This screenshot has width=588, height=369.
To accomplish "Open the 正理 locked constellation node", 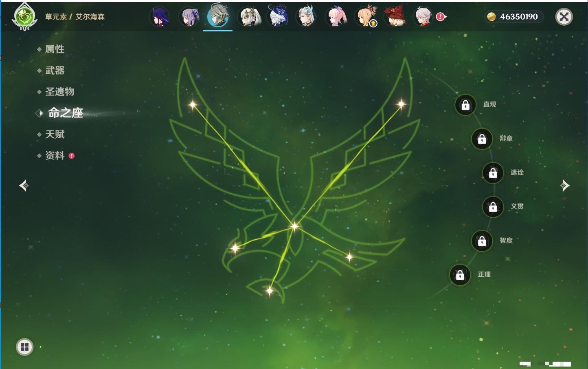I will click(x=460, y=275).
